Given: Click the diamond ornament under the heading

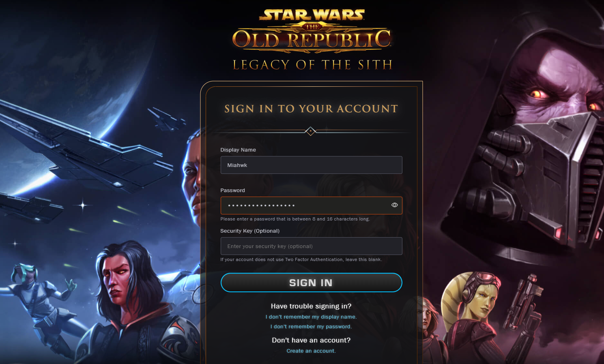Looking at the screenshot, I should pos(310,131).
